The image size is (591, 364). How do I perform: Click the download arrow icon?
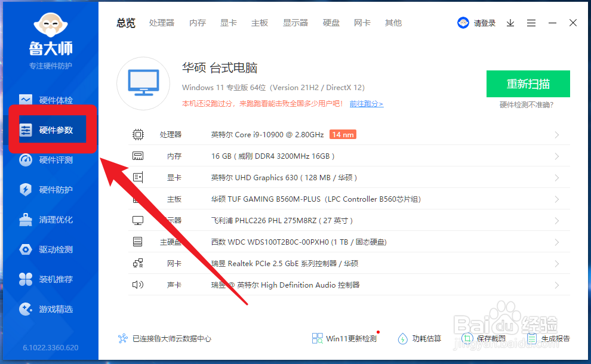click(x=510, y=23)
